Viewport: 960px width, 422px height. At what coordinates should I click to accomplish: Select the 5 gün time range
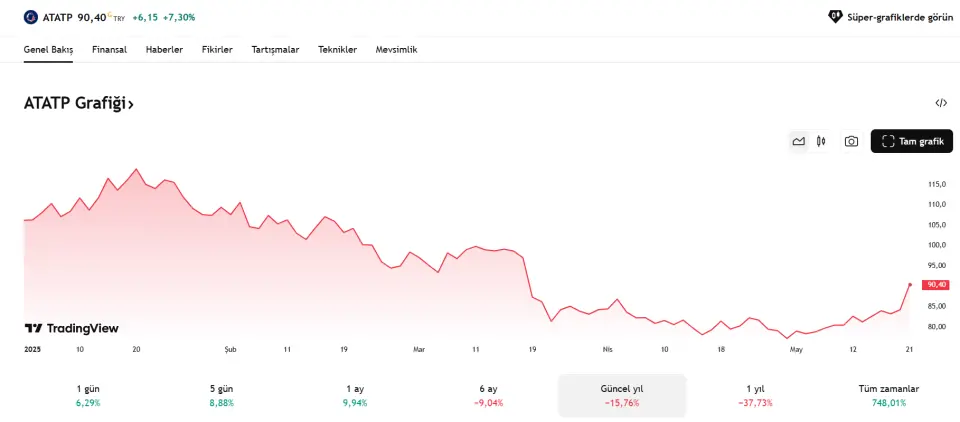pyautogui.click(x=221, y=396)
